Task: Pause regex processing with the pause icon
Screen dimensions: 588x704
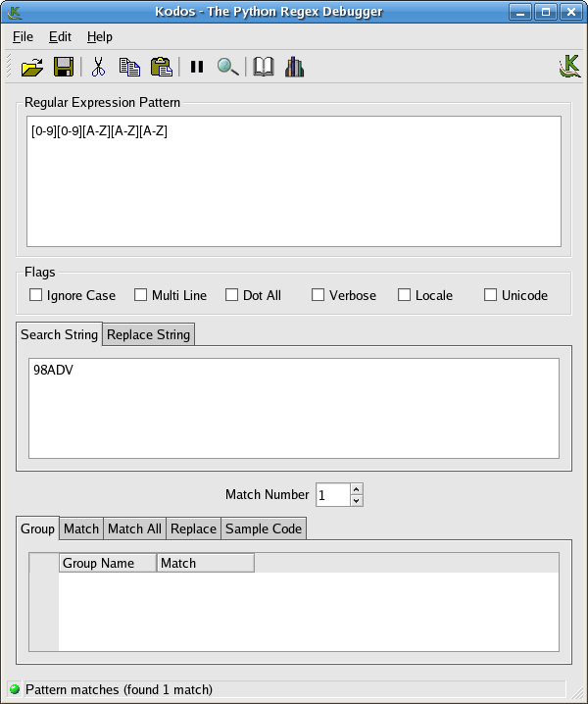Action: tap(197, 67)
